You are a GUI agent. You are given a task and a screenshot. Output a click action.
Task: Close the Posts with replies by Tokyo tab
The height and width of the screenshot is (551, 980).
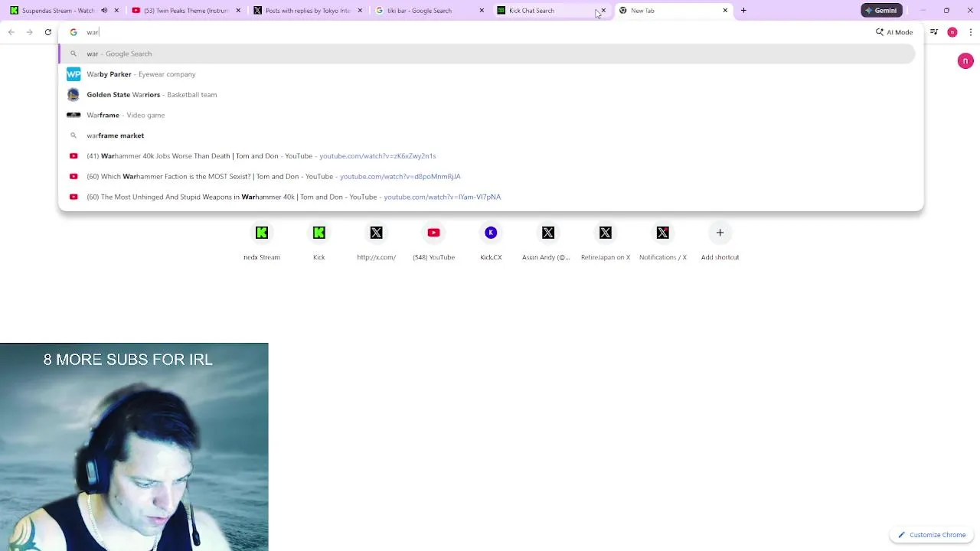(360, 11)
